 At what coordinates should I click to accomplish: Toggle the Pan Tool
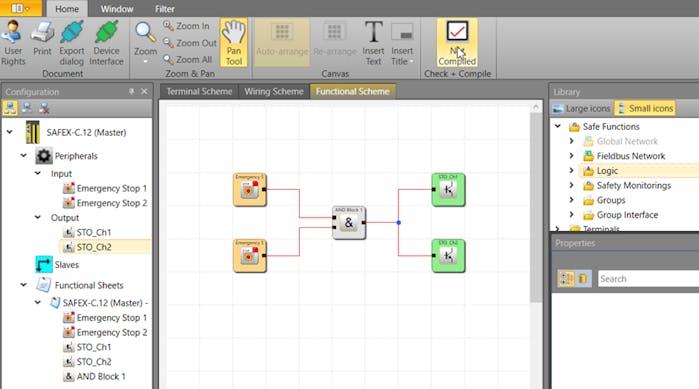234,43
